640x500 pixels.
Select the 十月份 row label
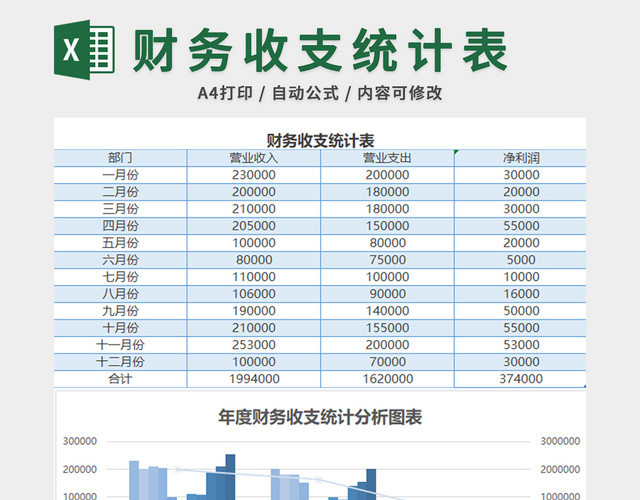(x=120, y=328)
